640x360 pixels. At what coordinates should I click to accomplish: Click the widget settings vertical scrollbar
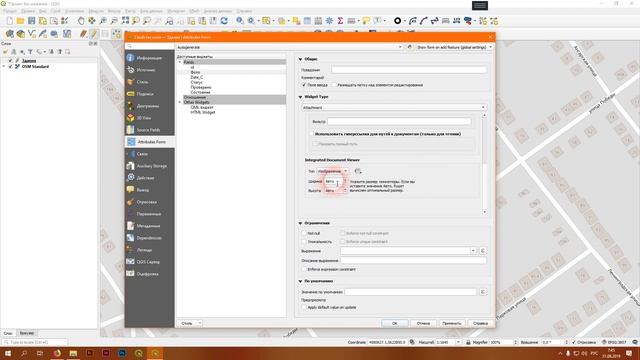click(484, 163)
